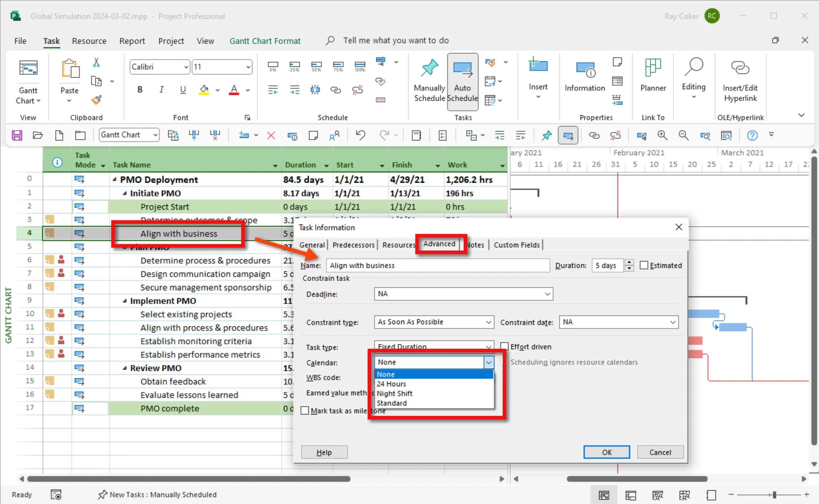Open the Constraint date dropdown

[x=673, y=322]
